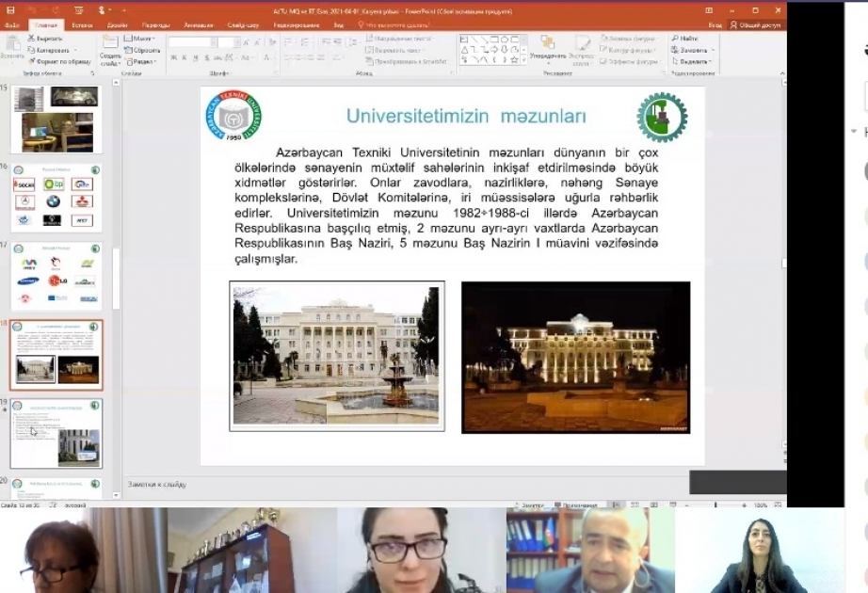This screenshot has height=593, width=868.
Task: Select the oval shape in shapes gallery
Action: 505,40
